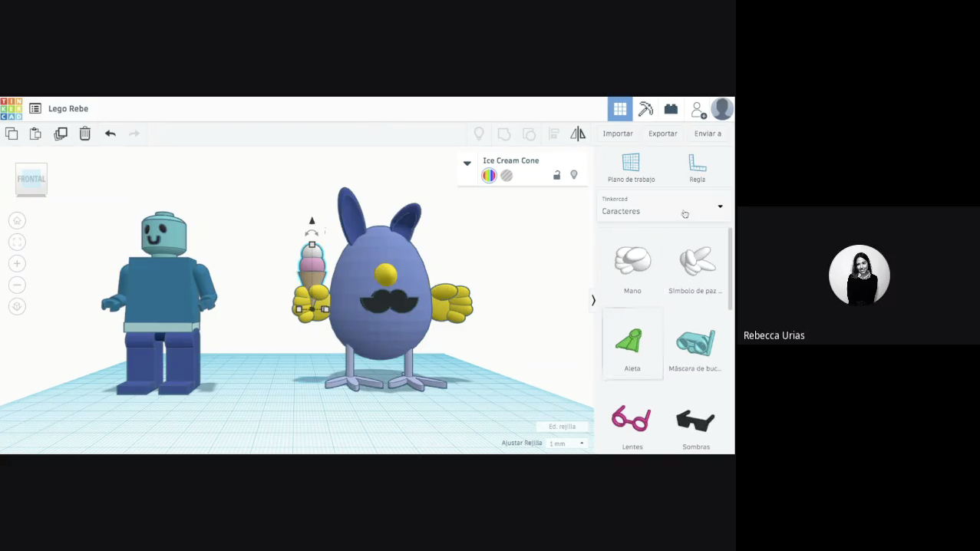Viewport: 980px width, 551px height.
Task: Group the selected shapes
Action: (504, 134)
